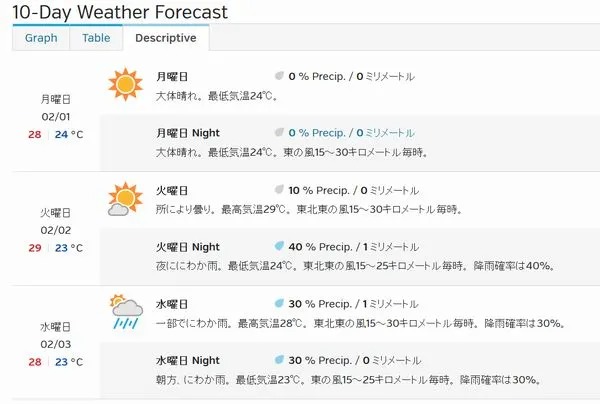This screenshot has height=404, width=600.
Task: Select the Descriptive tab
Action: pyautogui.click(x=166, y=38)
